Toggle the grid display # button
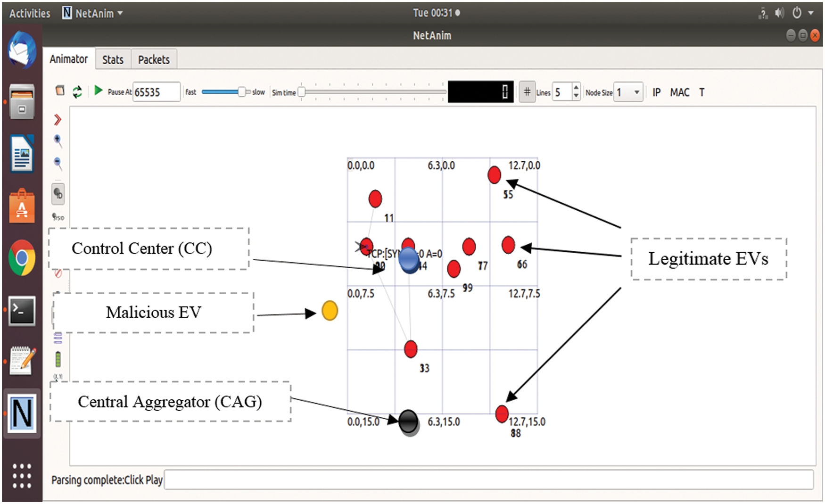 pyautogui.click(x=527, y=92)
